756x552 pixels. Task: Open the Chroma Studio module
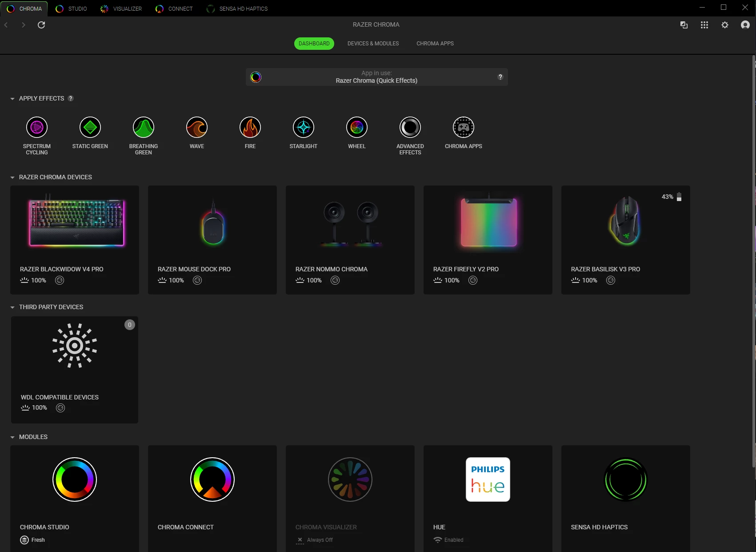click(x=75, y=499)
